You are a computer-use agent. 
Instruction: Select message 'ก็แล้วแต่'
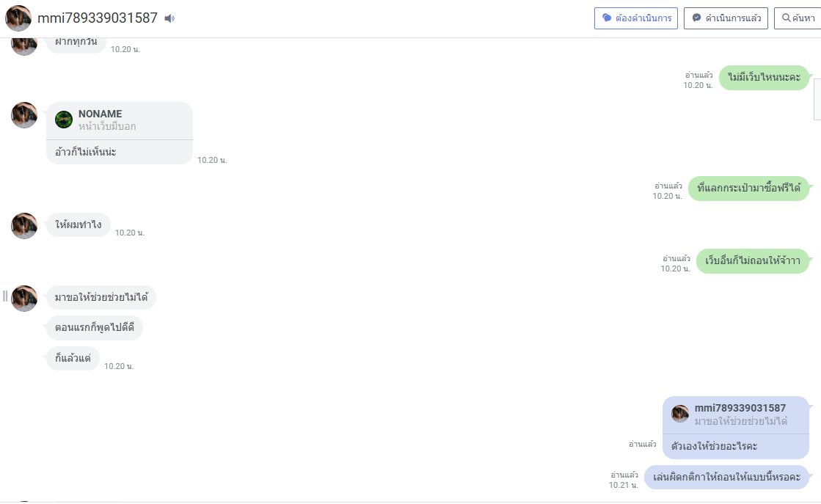pyautogui.click(x=73, y=359)
